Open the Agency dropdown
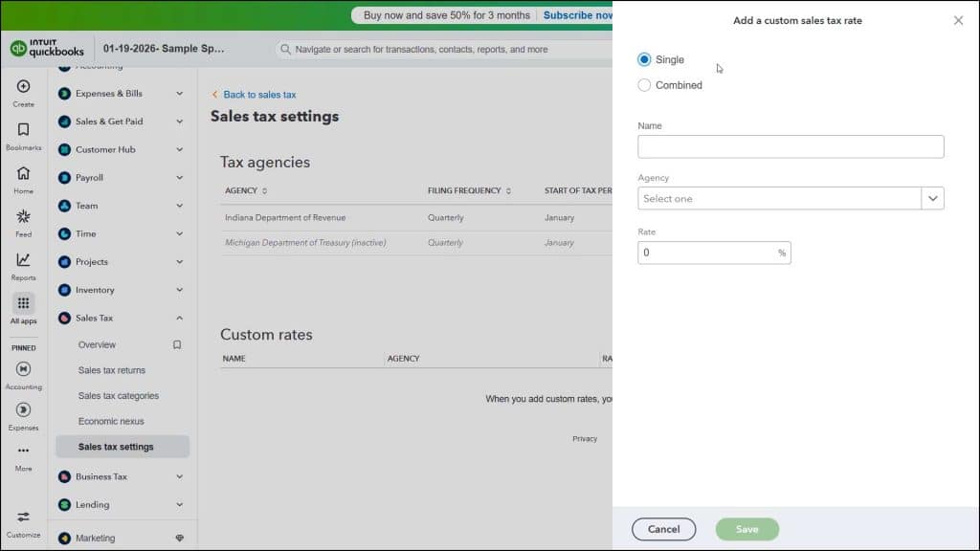The height and width of the screenshot is (551, 980). (932, 198)
